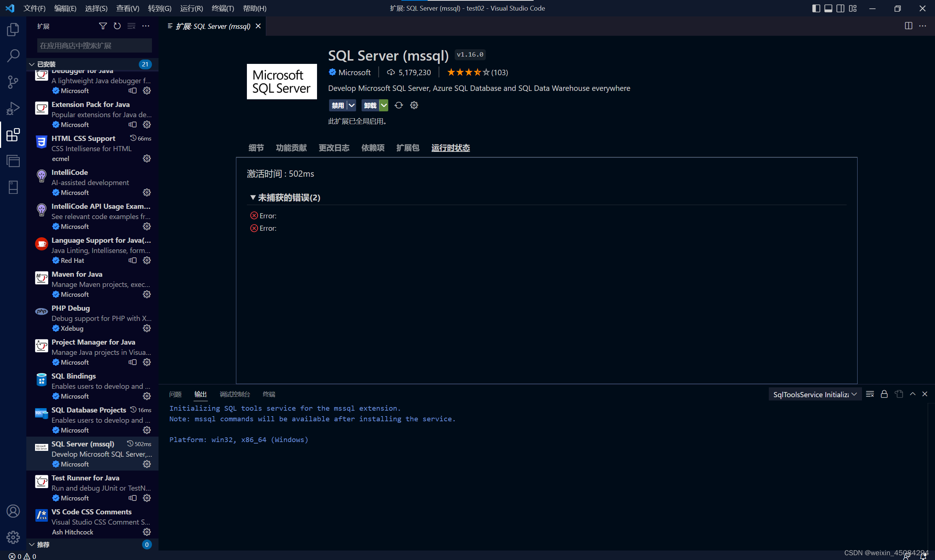Toggle the primary sidebar from the title bar

pos(816,8)
